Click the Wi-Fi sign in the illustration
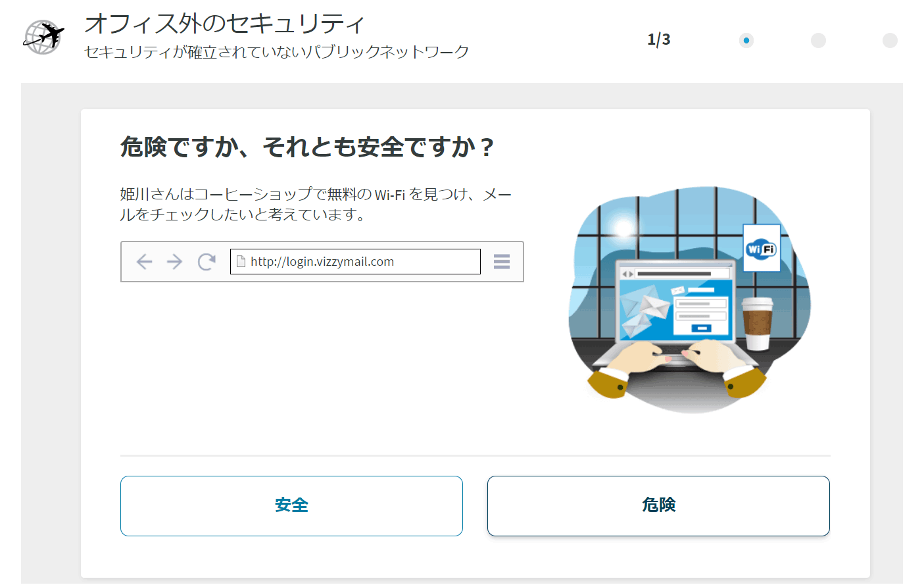Image resolution: width=924 pixels, height=585 pixels. pos(761,249)
